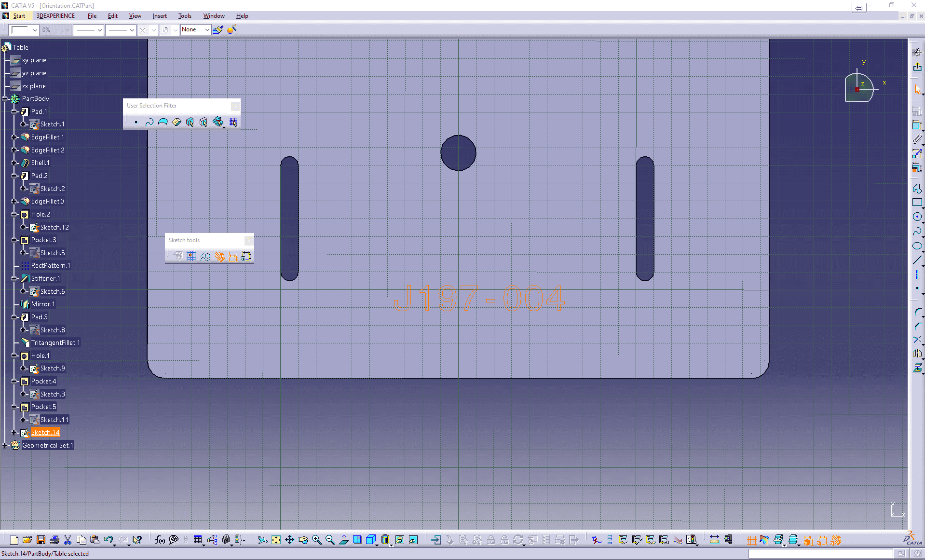Toggle the Grid display in Sketch tools

(178, 256)
